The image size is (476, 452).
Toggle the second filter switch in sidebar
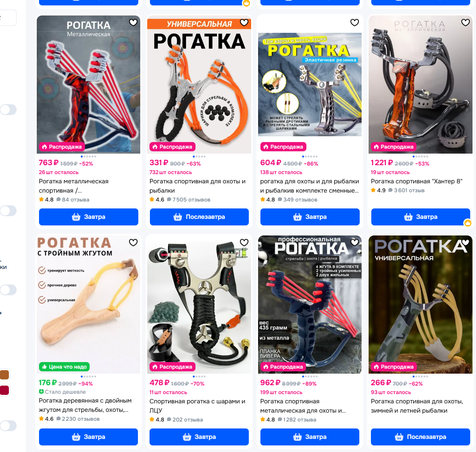tap(8, 211)
